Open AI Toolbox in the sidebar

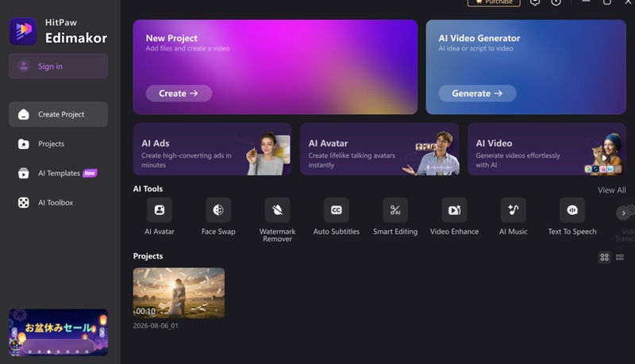click(x=58, y=203)
